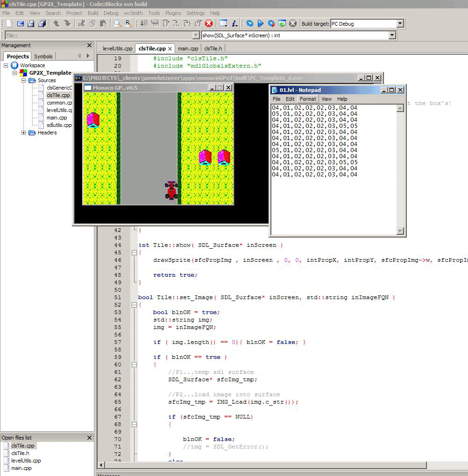Click the New file toolbar icon
The width and height of the screenshot is (468, 476).
coord(9,23)
